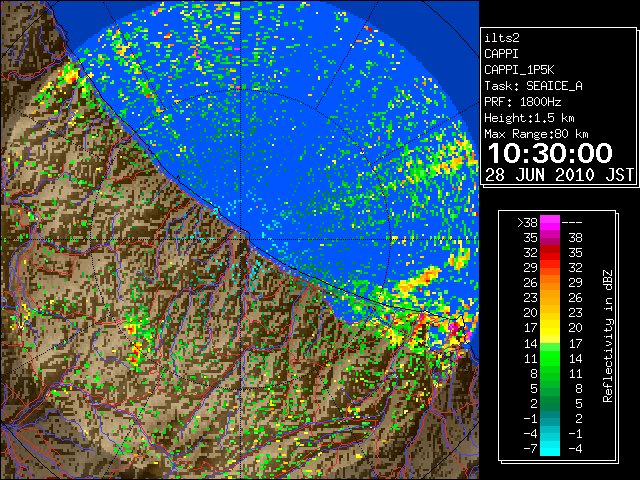Click the 'Max Range:80 km' text
Viewport: 640px width, 480px height.
pos(536,134)
